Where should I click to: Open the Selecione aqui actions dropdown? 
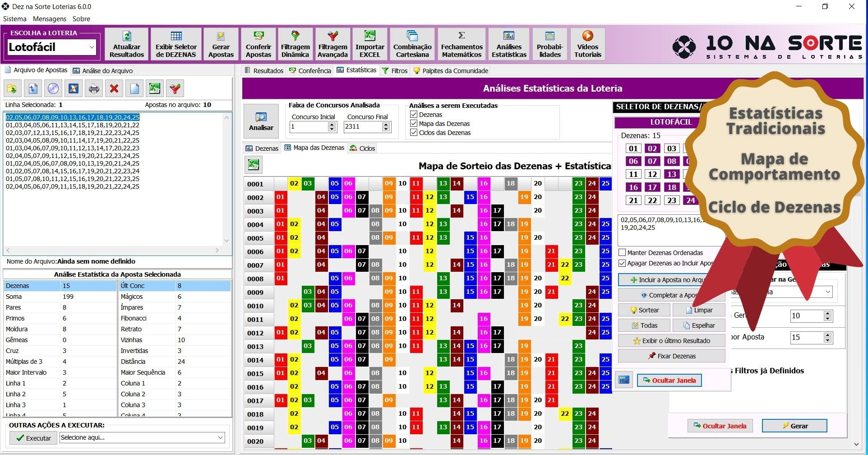pyautogui.click(x=220, y=437)
